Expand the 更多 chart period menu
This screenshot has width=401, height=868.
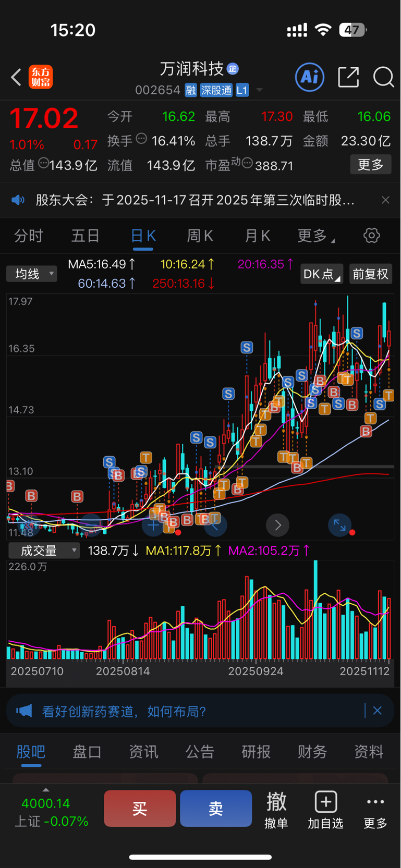316,236
